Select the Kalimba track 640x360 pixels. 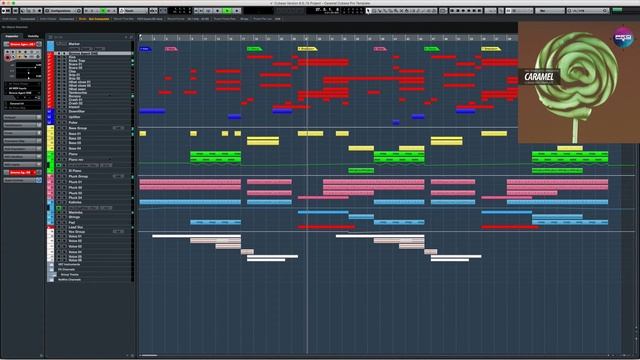coord(75,202)
